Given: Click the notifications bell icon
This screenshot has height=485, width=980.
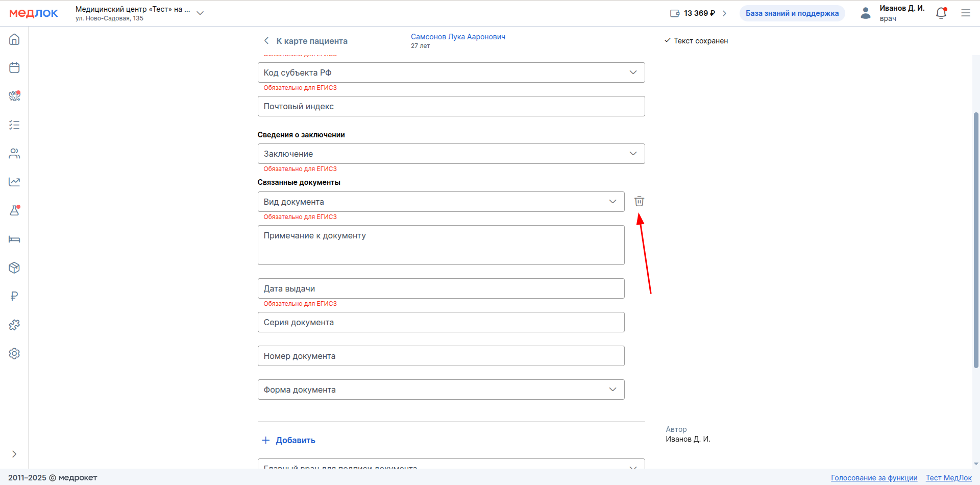Looking at the screenshot, I should pyautogui.click(x=941, y=13).
